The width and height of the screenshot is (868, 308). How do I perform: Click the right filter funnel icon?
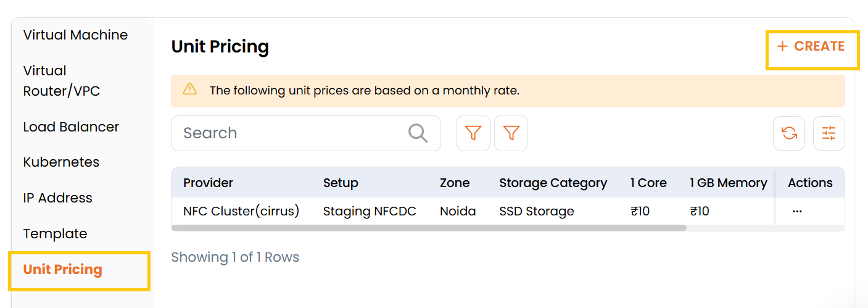pyautogui.click(x=511, y=133)
